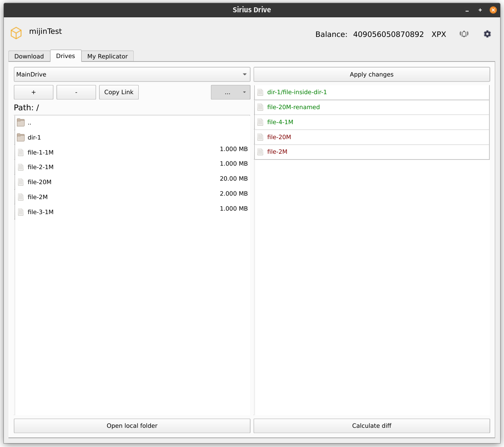The width and height of the screenshot is (504, 447).
Task: Select file-2M in the left drive list
Action: pos(132,197)
